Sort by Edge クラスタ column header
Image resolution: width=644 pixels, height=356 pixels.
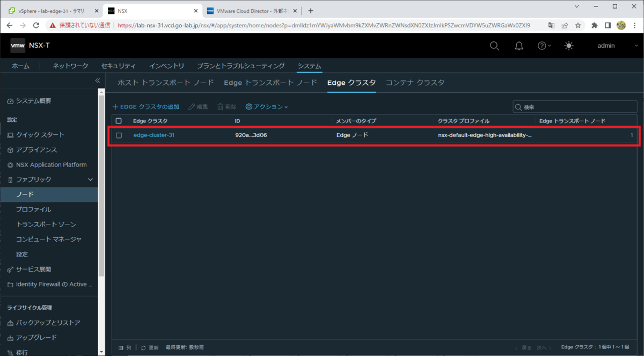150,121
